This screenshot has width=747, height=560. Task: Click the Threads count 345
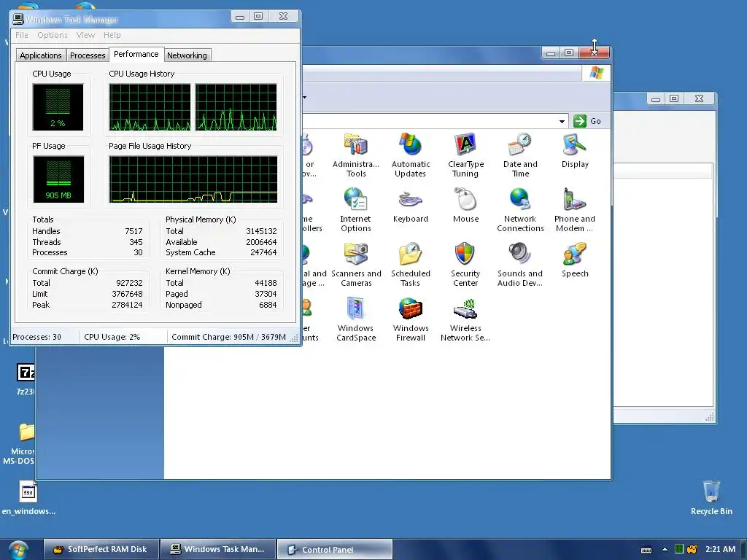[x=136, y=242]
